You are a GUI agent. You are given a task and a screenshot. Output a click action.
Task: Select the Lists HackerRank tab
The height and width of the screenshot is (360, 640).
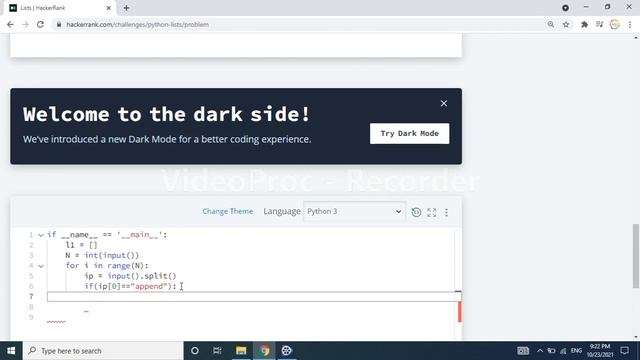[59, 8]
